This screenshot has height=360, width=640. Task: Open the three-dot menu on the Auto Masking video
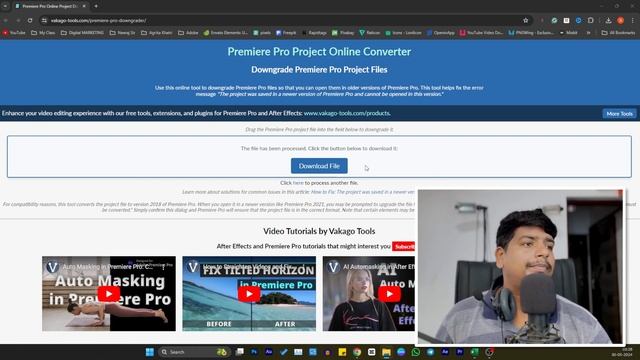163,267
